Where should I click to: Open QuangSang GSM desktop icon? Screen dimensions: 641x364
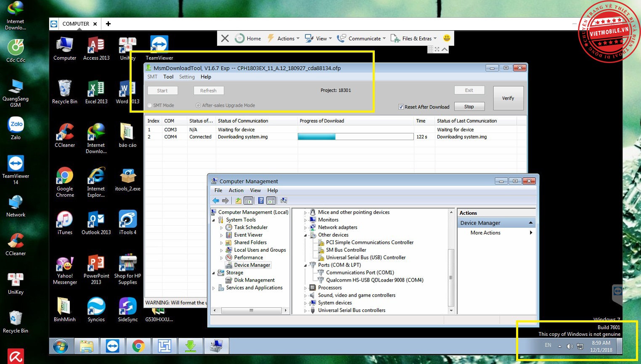16,93
